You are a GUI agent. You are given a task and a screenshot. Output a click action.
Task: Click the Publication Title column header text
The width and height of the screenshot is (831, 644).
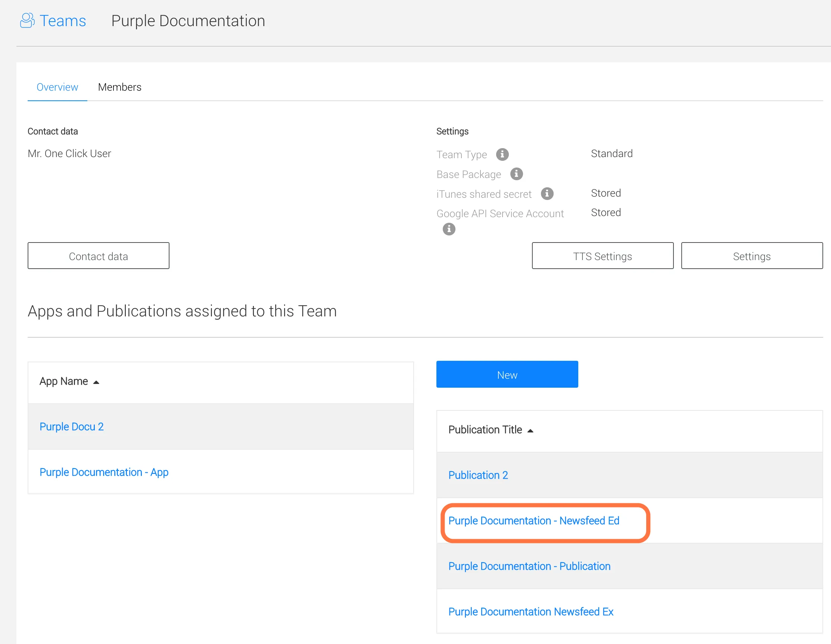pos(485,430)
